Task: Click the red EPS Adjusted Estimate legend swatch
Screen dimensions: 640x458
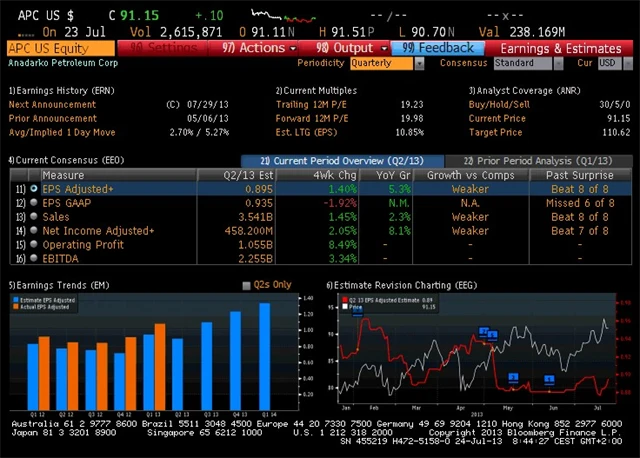Action: point(346,298)
